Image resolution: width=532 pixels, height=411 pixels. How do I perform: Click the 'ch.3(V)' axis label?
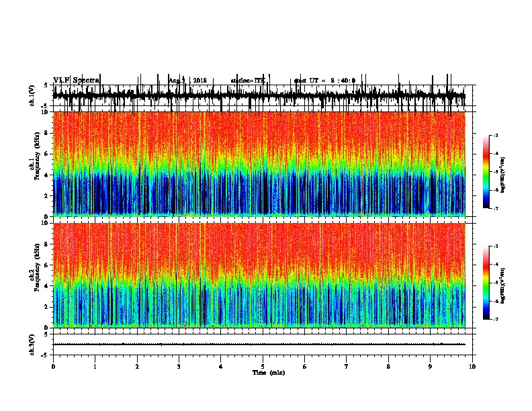(x=33, y=345)
